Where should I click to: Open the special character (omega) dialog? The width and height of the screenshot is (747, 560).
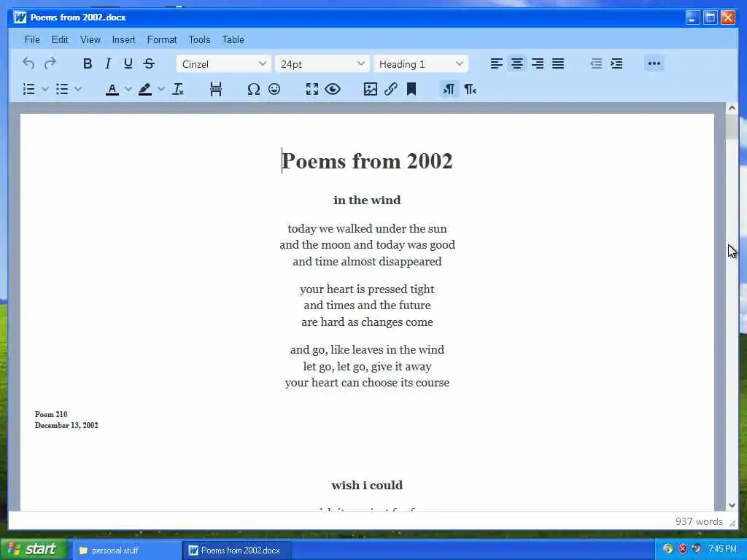[x=253, y=89]
